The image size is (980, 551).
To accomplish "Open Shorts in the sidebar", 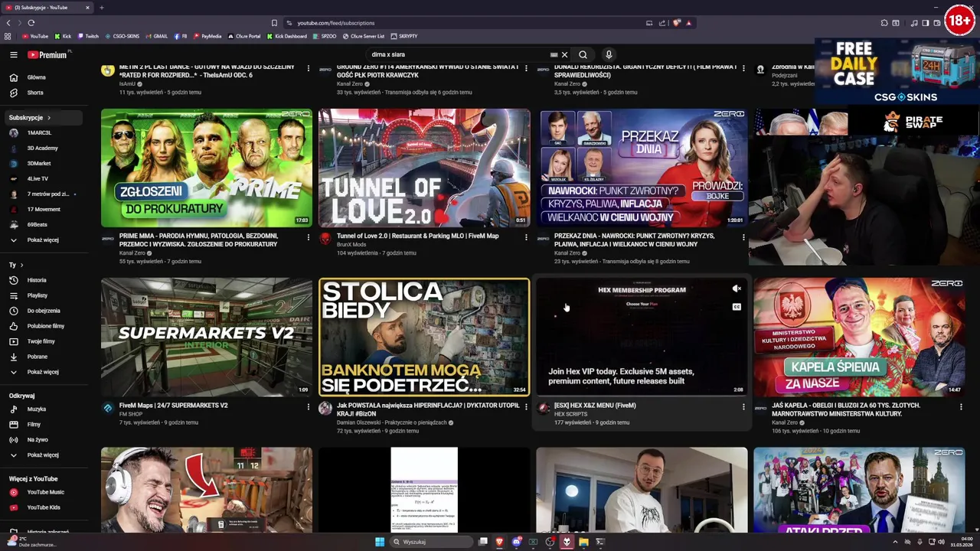I will pyautogui.click(x=42, y=93).
